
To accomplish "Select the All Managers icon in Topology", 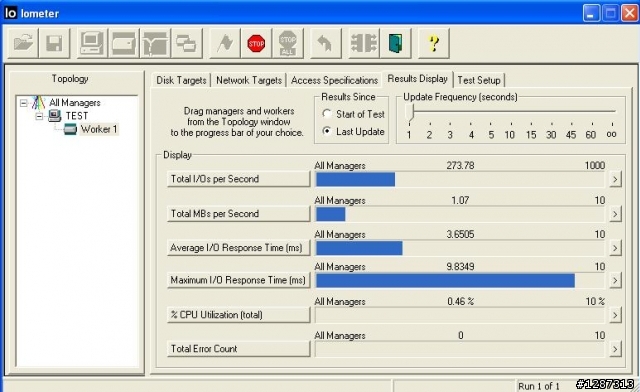I will coord(38,102).
